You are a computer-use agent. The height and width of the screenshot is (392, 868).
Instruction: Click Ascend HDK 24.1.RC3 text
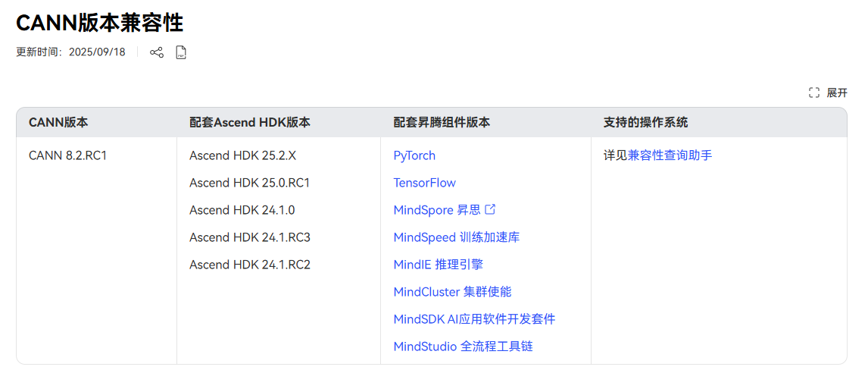pos(250,237)
